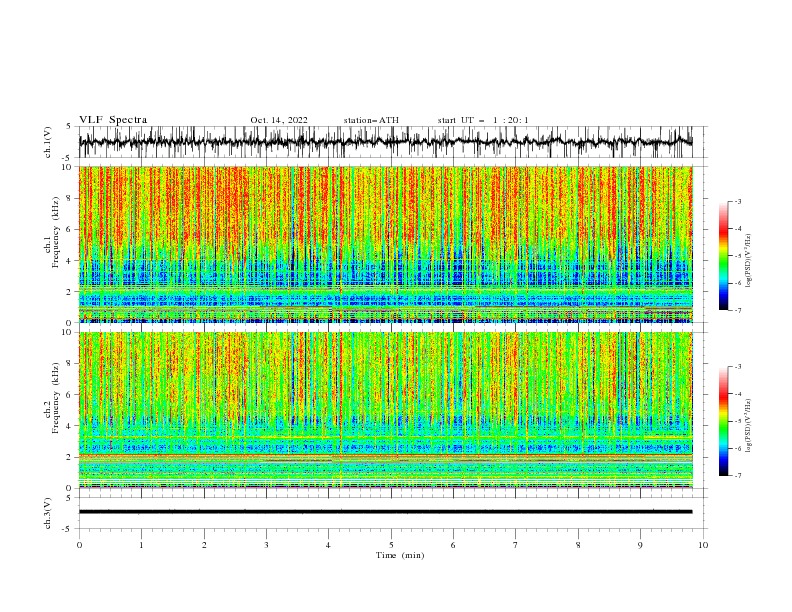Click the time axis tick label "6"
792x612 pixels.
(453, 545)
